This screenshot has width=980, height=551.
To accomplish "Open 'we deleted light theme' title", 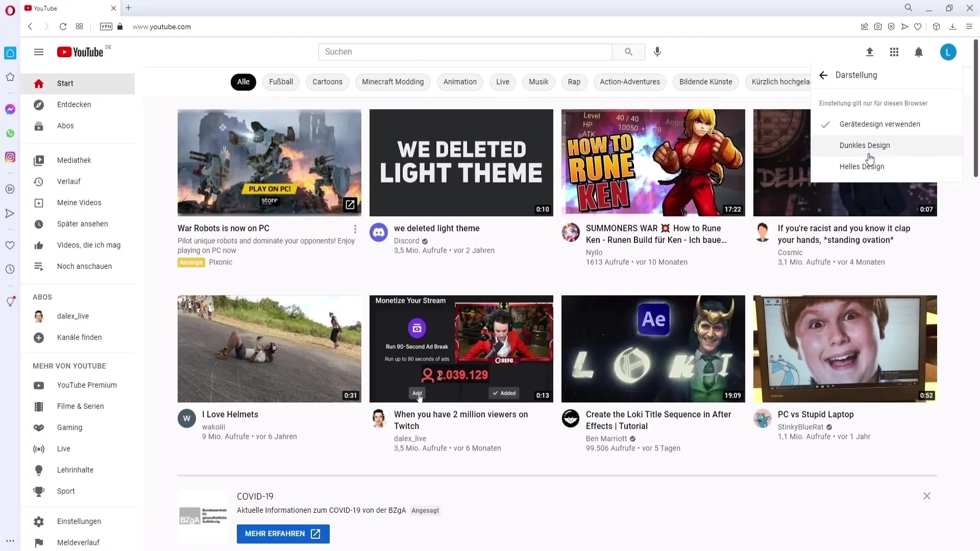I will (437, 229).
